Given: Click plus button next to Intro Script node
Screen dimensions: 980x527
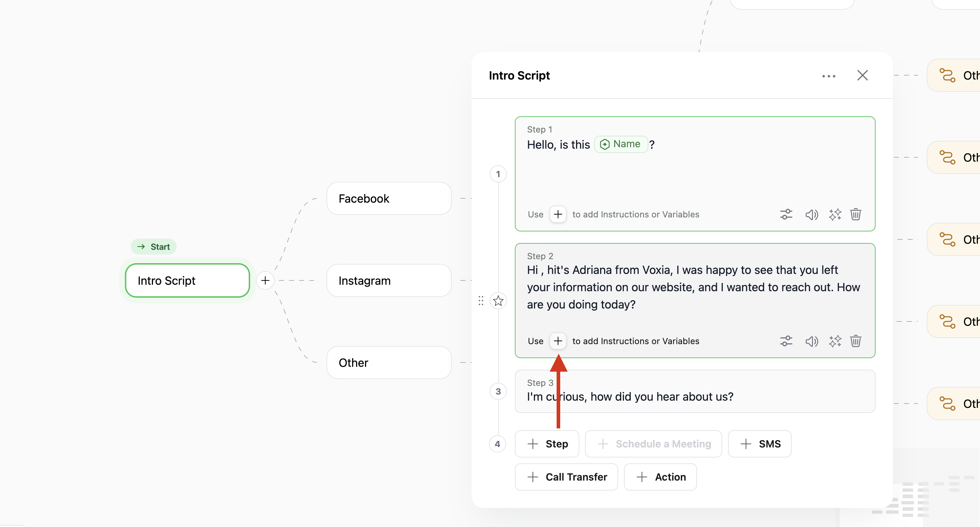Looking at the screenshot, I should (x=265, y=280).
